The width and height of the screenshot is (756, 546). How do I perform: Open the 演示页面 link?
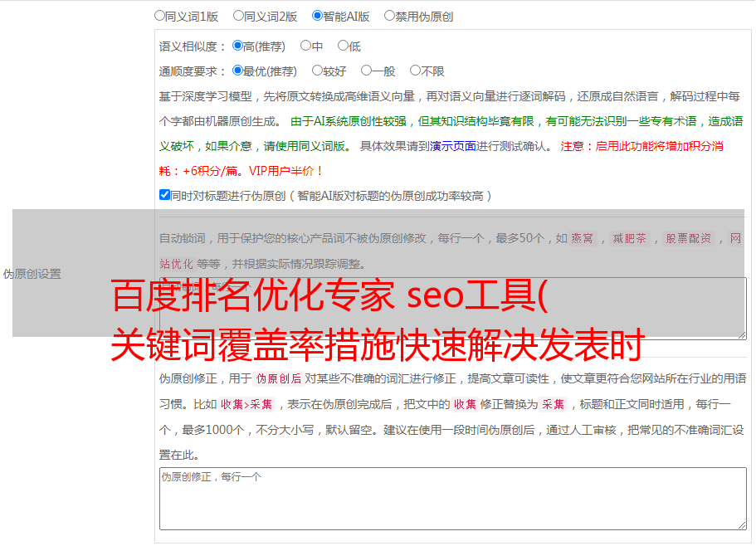(452, 146)
